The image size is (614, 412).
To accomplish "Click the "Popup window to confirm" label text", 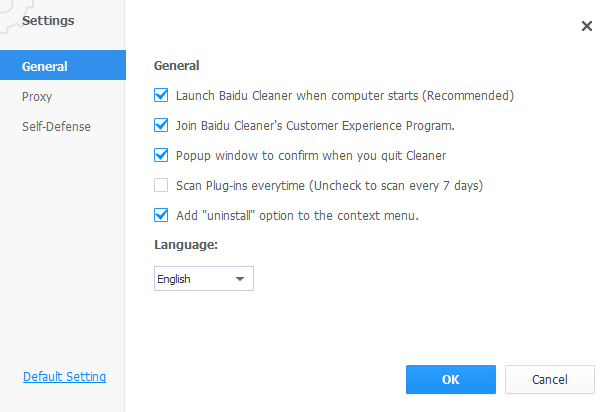I will point(310,155).
